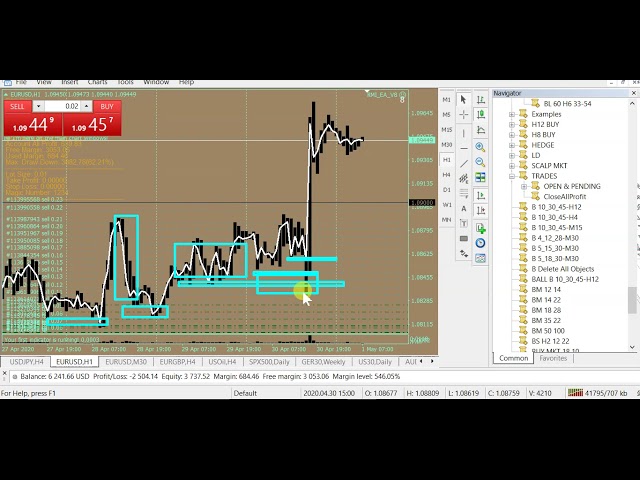Image resolution: width=640 pixels, height=480 pixels.
Task: Click the tile windows grid icon
Action: pos(481,177)
